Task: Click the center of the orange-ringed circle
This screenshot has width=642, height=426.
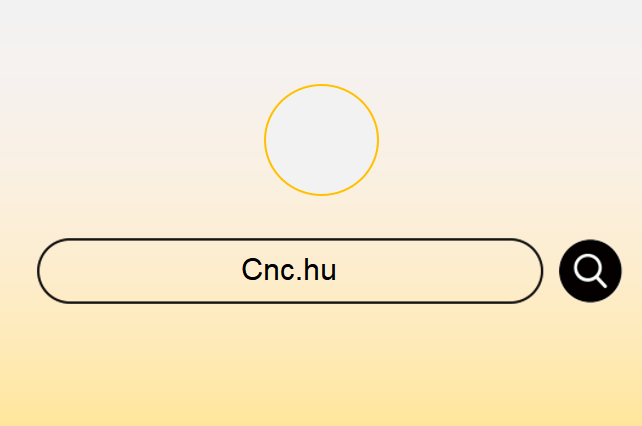Action: pos(321,140)
